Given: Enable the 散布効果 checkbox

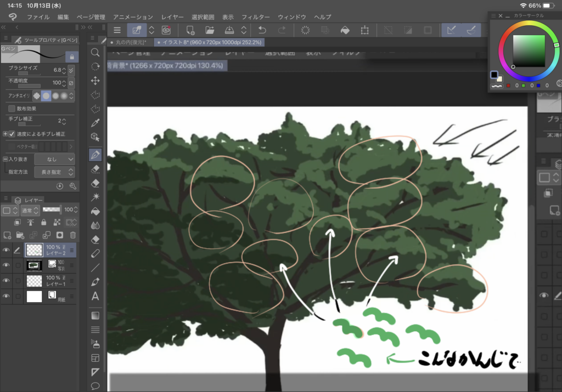Looking at the screenshot, I should click(12, 109).
